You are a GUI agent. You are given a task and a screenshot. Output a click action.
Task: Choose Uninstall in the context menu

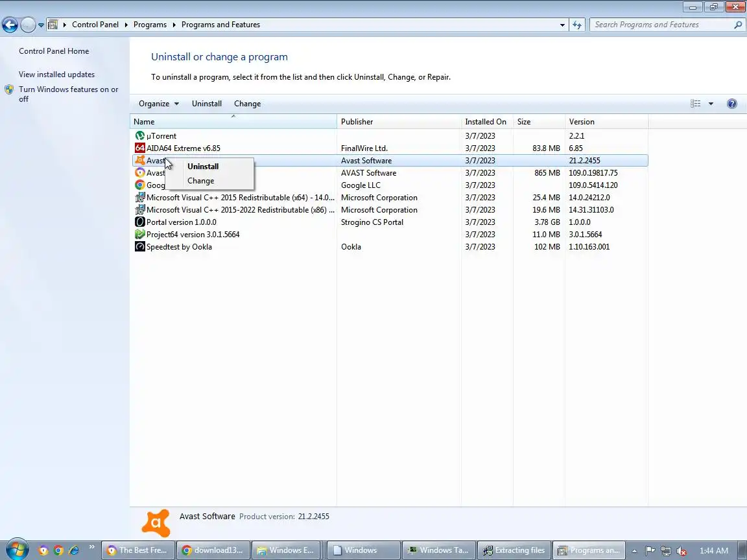(x=203, y=166)
